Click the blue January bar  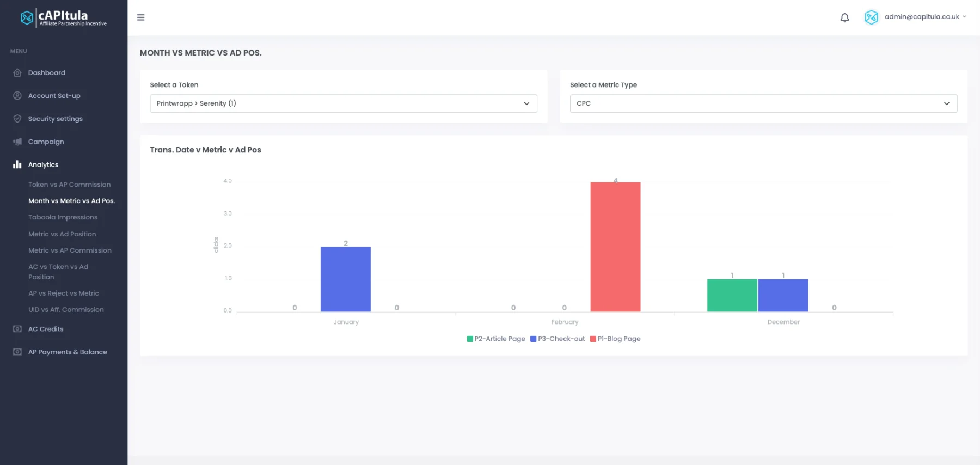[346, 279]
